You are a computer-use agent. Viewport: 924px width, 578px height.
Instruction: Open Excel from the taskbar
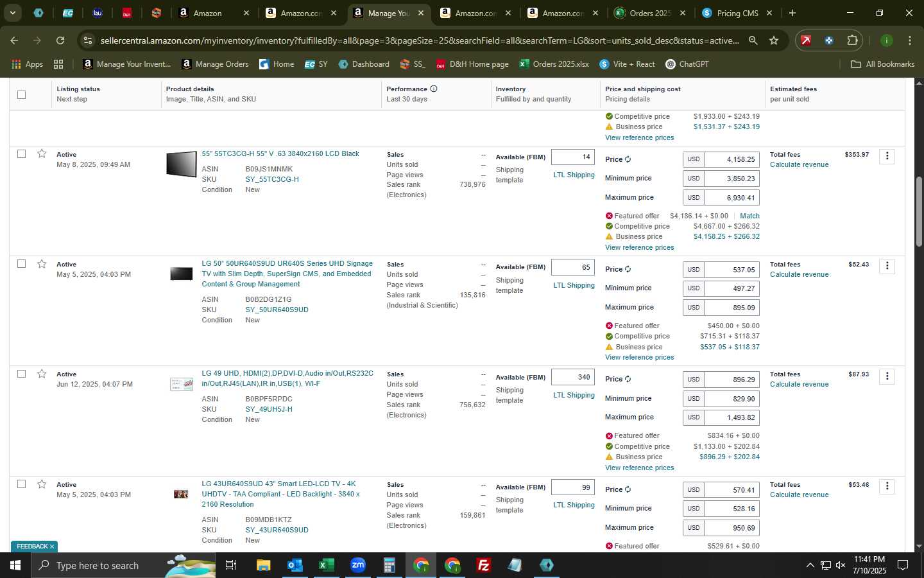[x=326, y=565]
